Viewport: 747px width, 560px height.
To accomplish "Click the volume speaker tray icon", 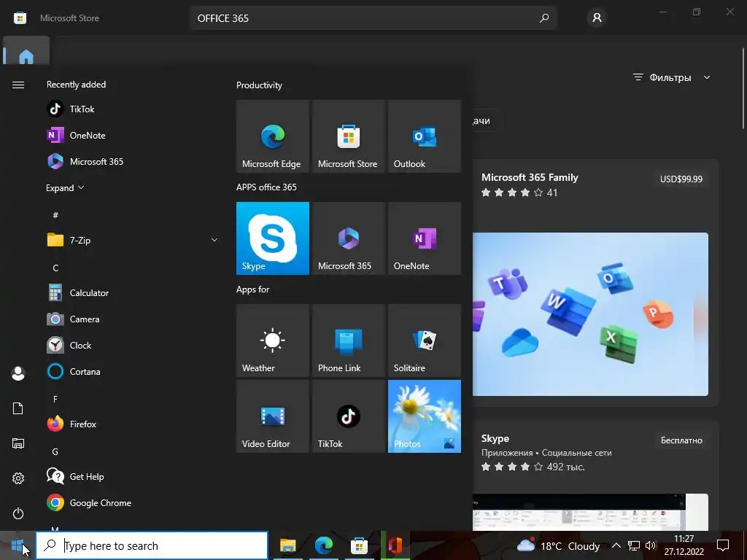I will tap(651, 545).
